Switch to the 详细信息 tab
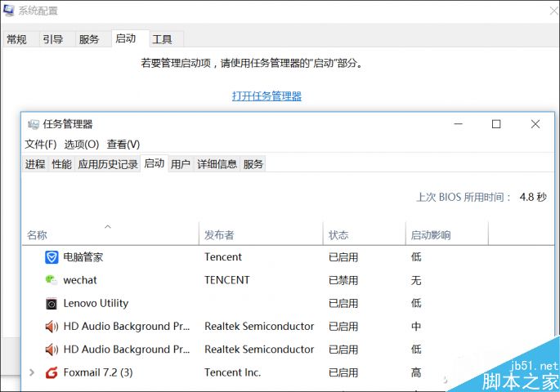 pyautogui.click(x=217, y=164)
